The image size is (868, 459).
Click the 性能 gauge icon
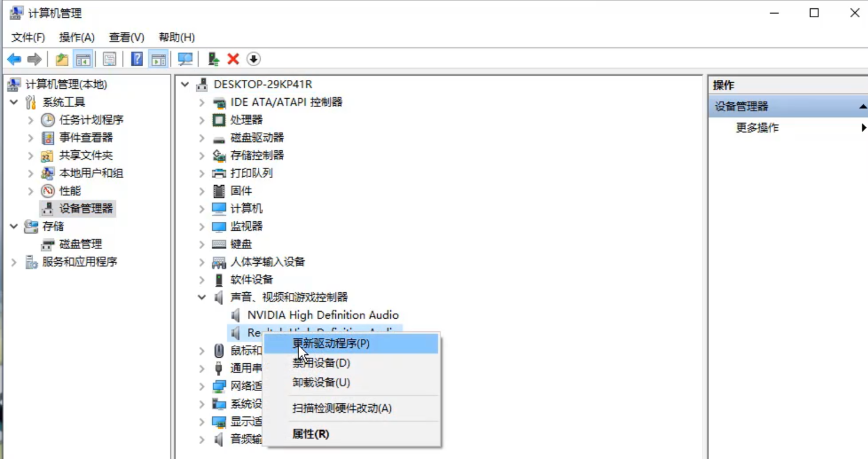pos(47,191)
